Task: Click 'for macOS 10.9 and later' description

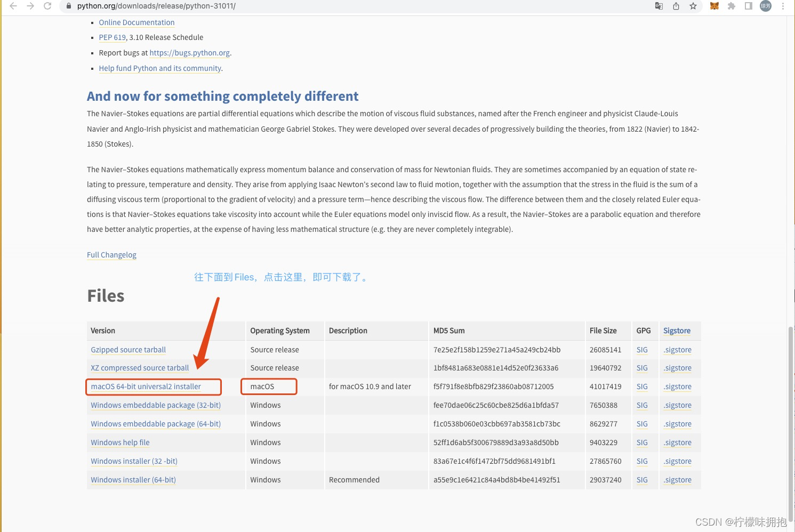Action: pos(370,386)
